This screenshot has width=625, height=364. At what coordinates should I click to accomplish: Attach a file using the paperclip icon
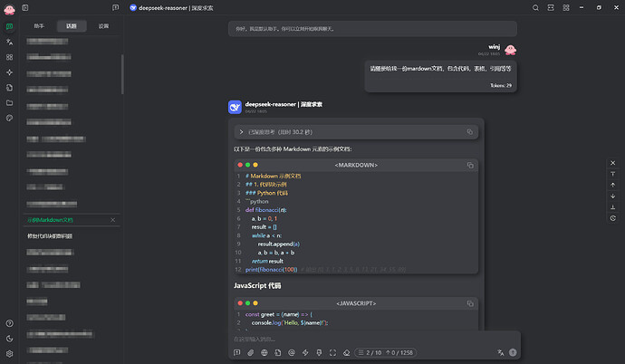click(250, 352)
